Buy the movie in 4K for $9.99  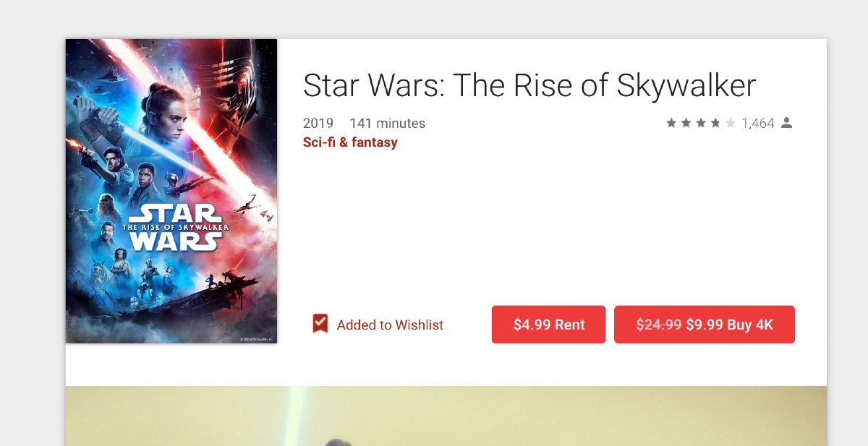[704, 325]
